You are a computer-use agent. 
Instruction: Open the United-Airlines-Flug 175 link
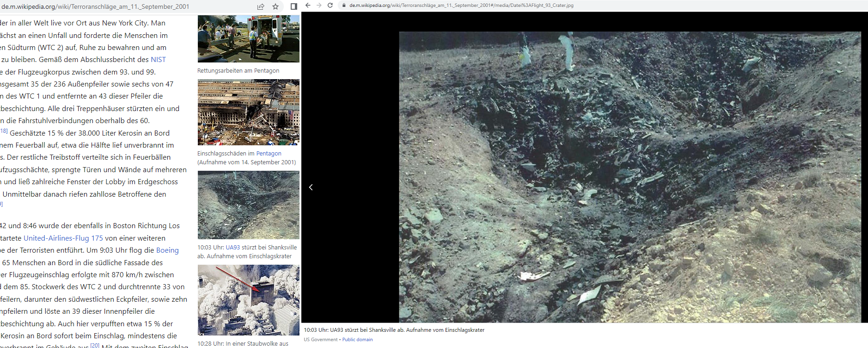click(x=63, y=238)
